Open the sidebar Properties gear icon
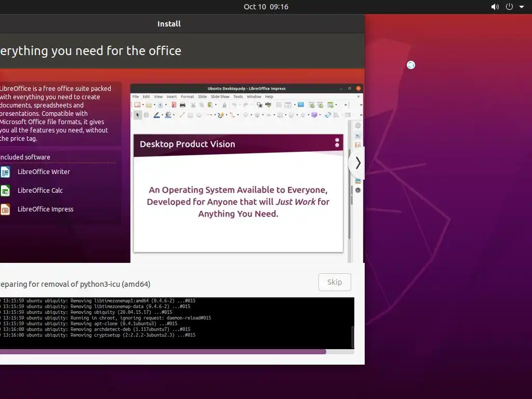The image size is (532, 399). point(357,126)
